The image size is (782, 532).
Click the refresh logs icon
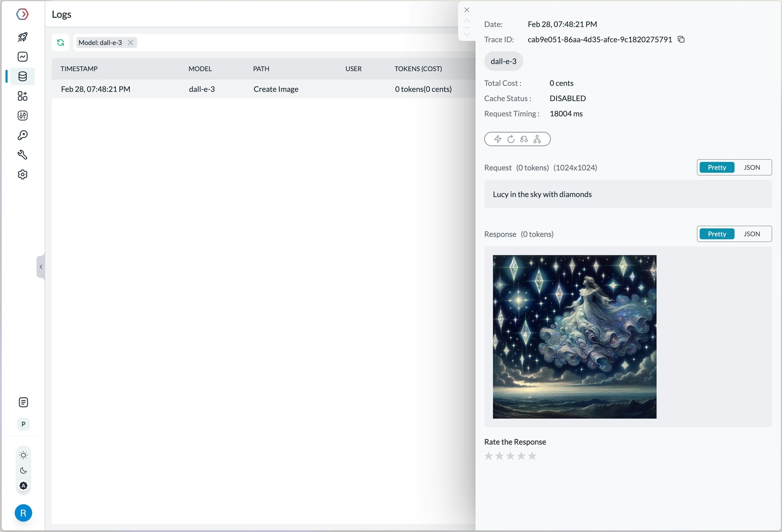(x=60, y=42)
